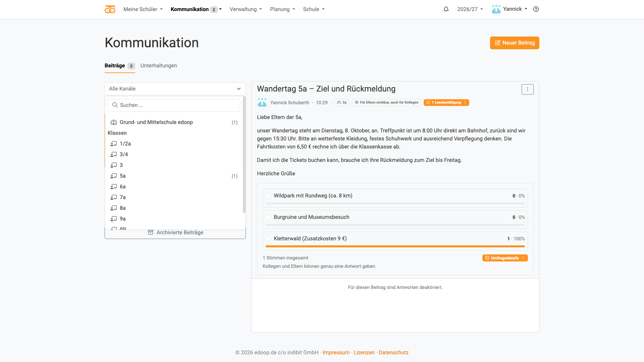Click Yannick's avatar icon in the navbar
This screenshot has width=644, height=362.
pyautogui.click(x=496, y=9)
